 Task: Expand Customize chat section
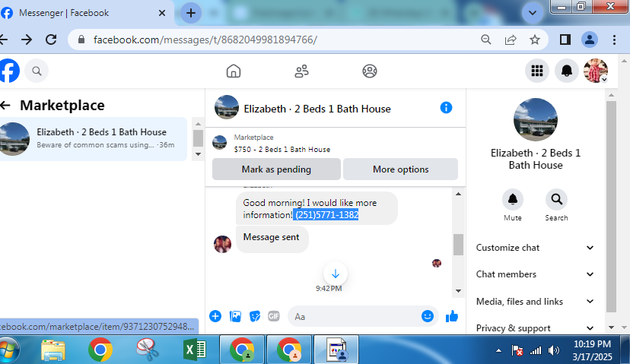(x=535, y=248)
